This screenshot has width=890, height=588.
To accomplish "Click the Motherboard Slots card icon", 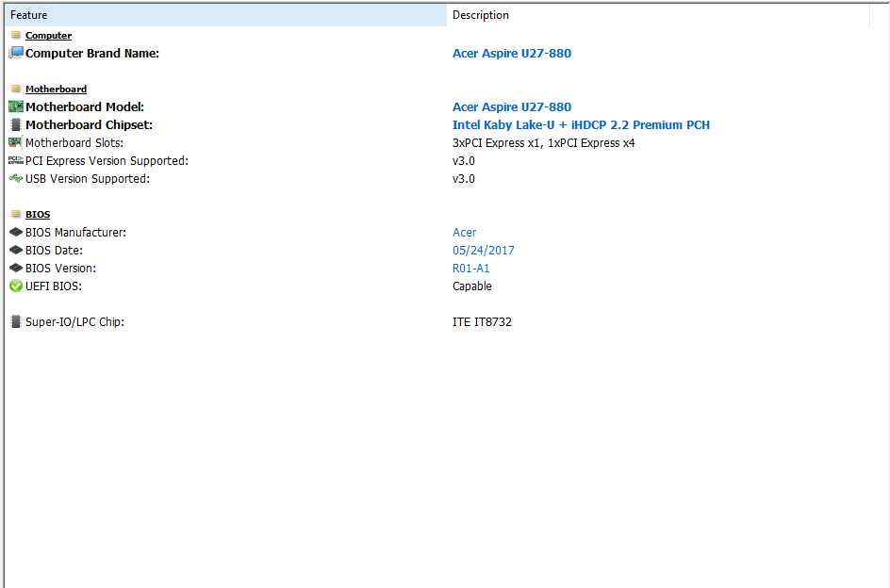I will click(x=16, y=142).
